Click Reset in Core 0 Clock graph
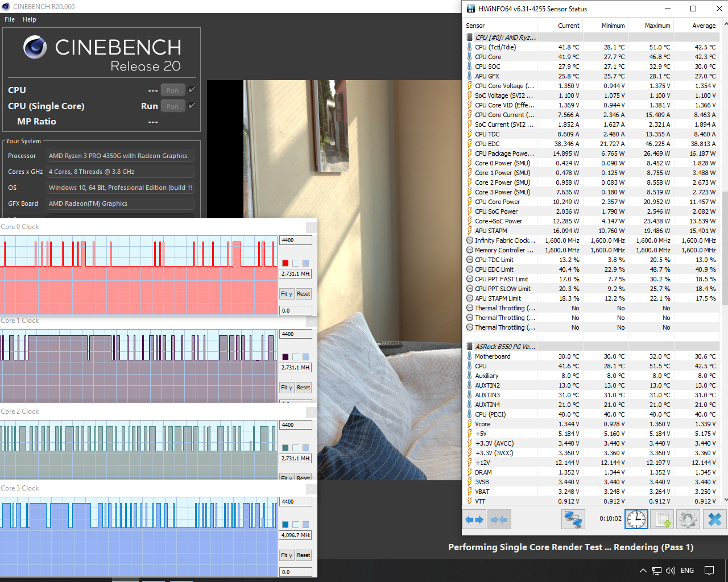 [x=304, y=294]
